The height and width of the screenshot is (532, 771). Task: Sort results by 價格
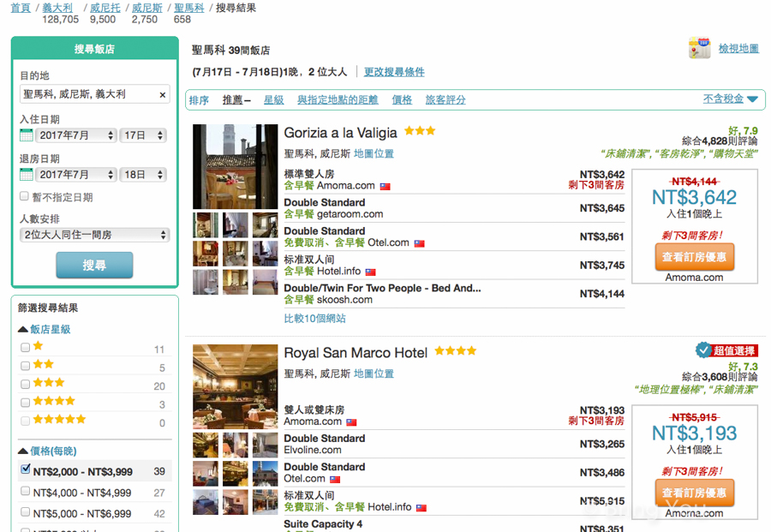click(402, 100)
